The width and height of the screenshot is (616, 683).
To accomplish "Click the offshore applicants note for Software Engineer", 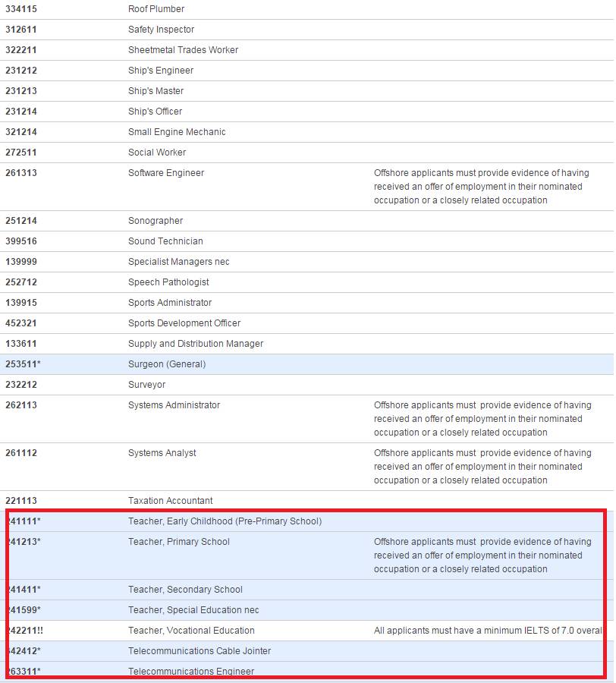I will 481,187.
